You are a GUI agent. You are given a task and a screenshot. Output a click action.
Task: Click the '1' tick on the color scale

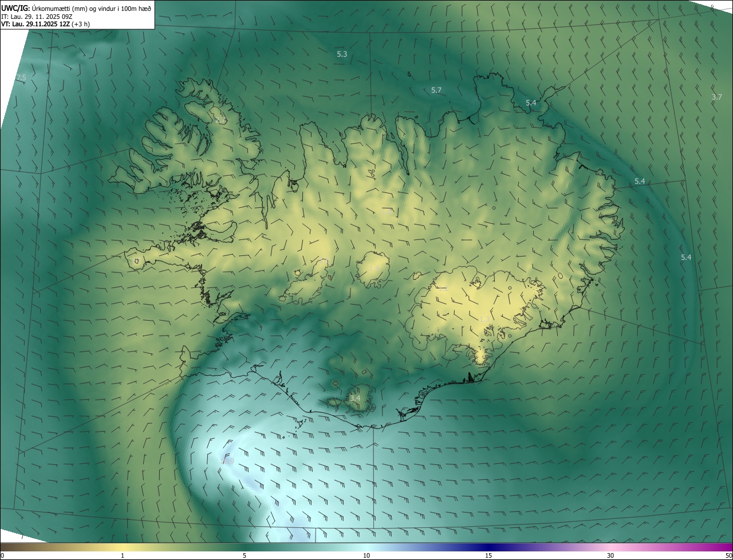pos(123,555)
